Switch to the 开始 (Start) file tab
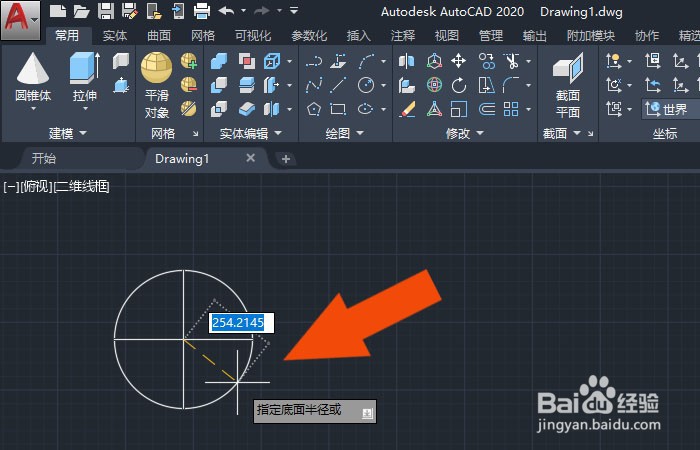Image resolution: width=700 pixels, height=450 pixels. click(44, 158)
